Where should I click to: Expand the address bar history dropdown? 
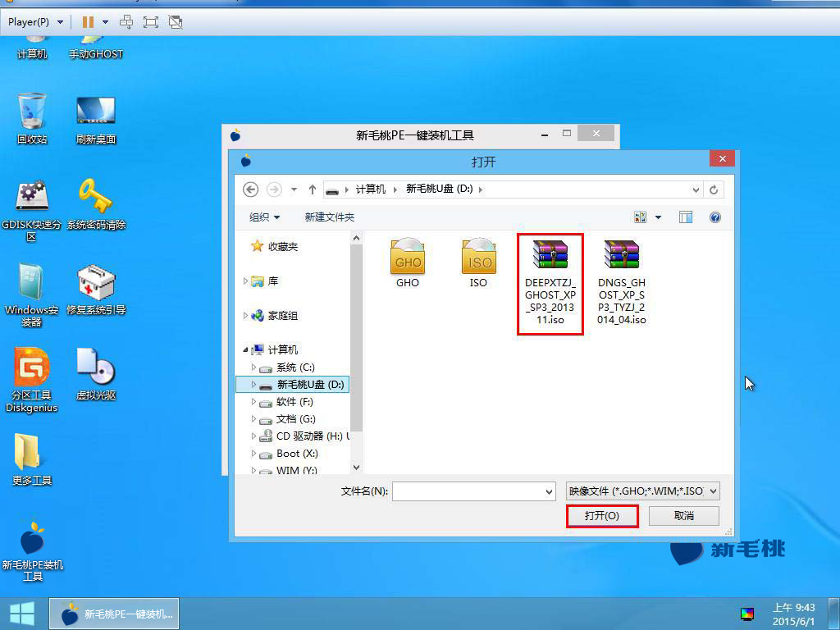(696, 189)
